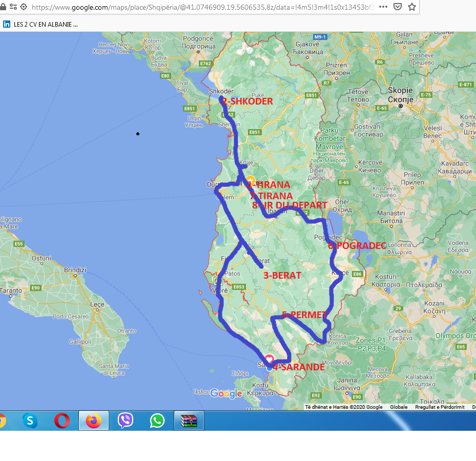476x461 pixels.
Task: Open the page actions three-dot menu
Action: (383, 7)
